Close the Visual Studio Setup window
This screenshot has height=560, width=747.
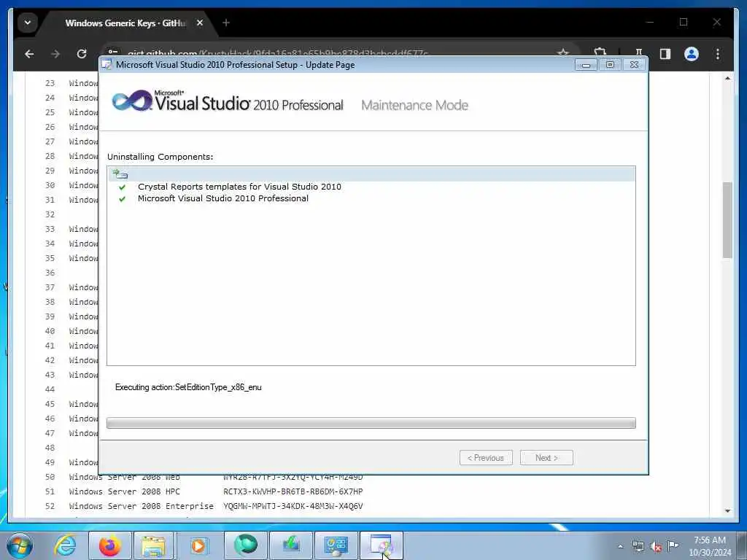(x=634, y=65)
